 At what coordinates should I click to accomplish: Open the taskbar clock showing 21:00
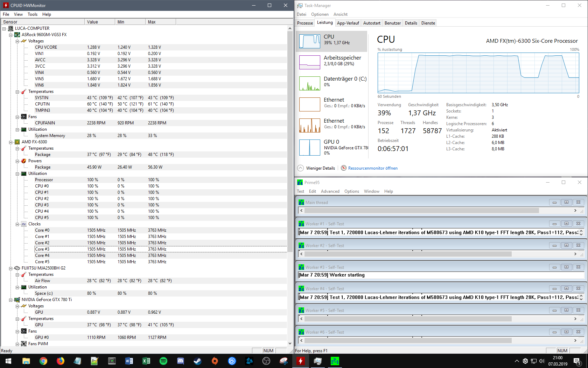pos(558,361)
